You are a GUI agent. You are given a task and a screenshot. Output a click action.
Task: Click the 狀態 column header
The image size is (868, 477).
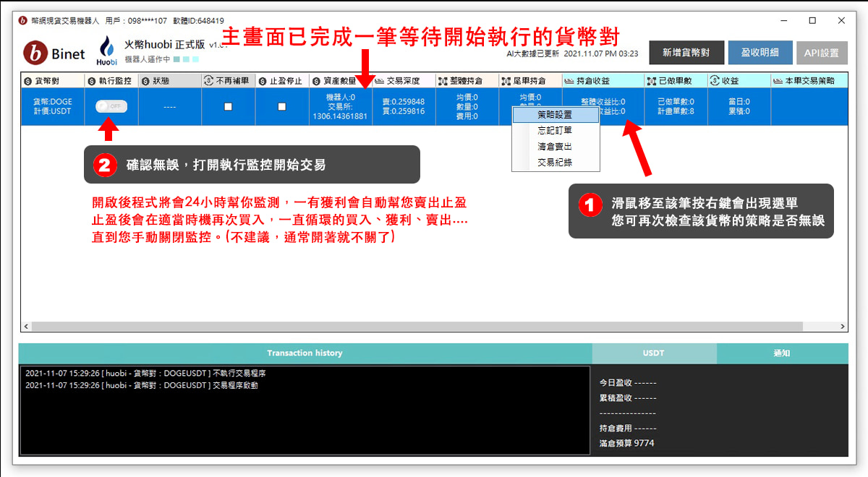pos(169,80)
